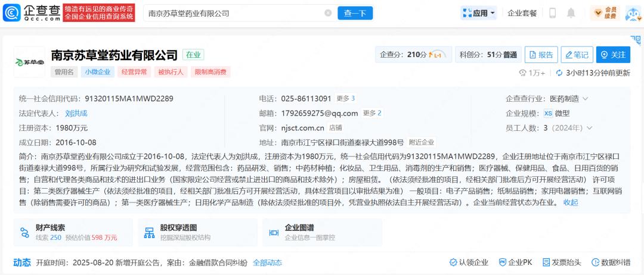Clear the search box text

pos(328,12)
